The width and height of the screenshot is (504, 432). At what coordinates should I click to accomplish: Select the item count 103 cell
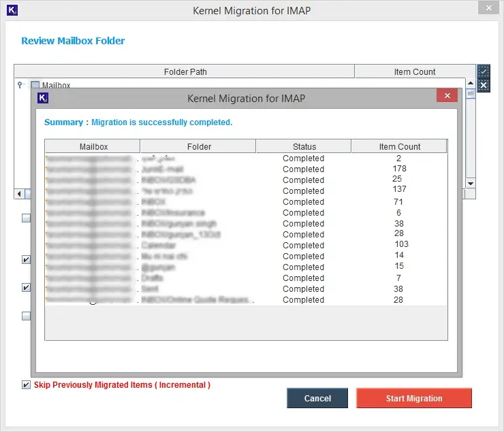click(x=401, y=244)
